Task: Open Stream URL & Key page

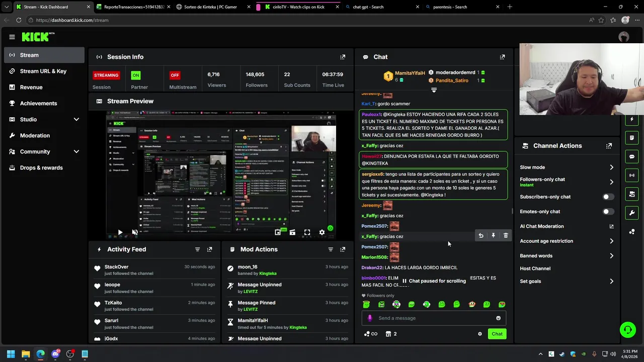Action: pos(44,71)
